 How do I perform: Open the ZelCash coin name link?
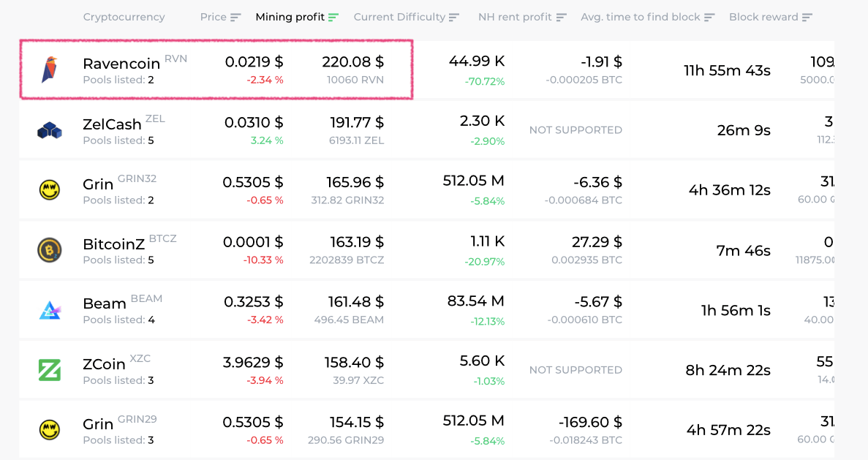point(112,124)
